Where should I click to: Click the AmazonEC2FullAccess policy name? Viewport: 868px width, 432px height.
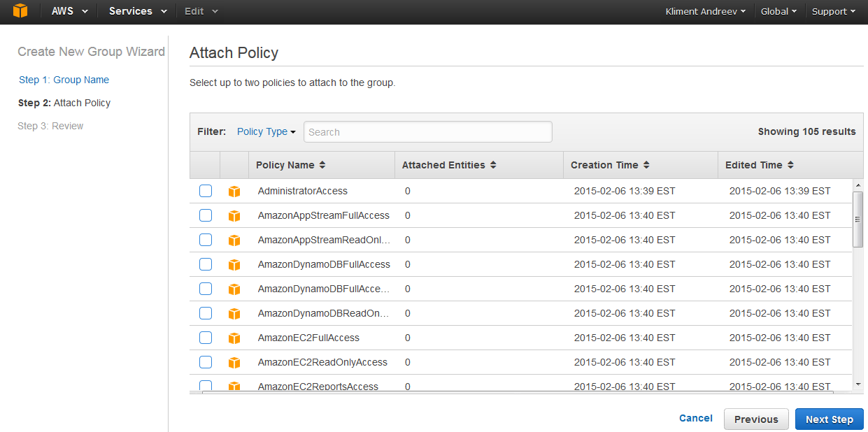[x=308, y=338]
